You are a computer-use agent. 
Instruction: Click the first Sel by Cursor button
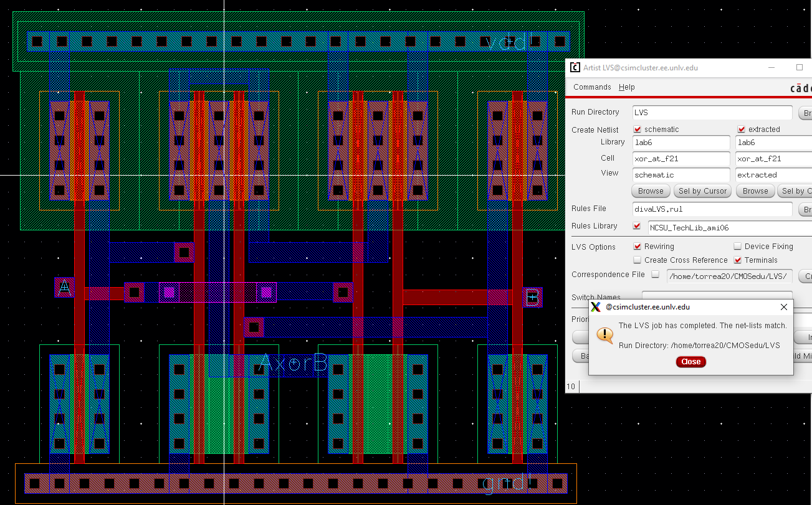click(702, 191)
